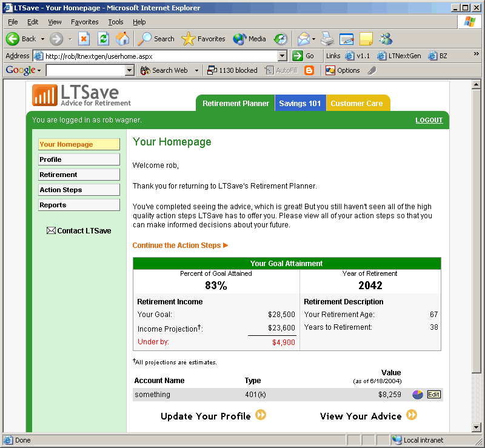The width and height of the screenshot is (485, 448).
Task: Click the Stop icon in browser toolbar
Action: pyautogui.click(x=84, y=39)
